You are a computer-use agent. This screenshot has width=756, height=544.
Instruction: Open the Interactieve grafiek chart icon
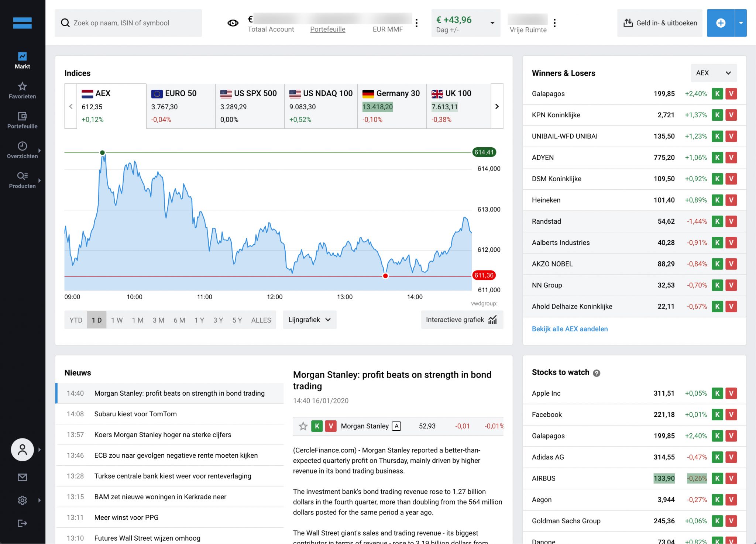(x=492, y=320)
